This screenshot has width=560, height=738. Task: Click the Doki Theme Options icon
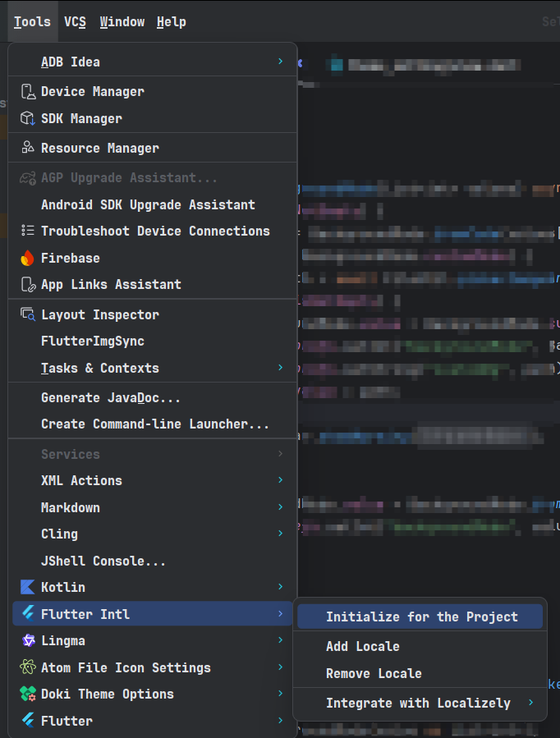(x=28, y=694)
